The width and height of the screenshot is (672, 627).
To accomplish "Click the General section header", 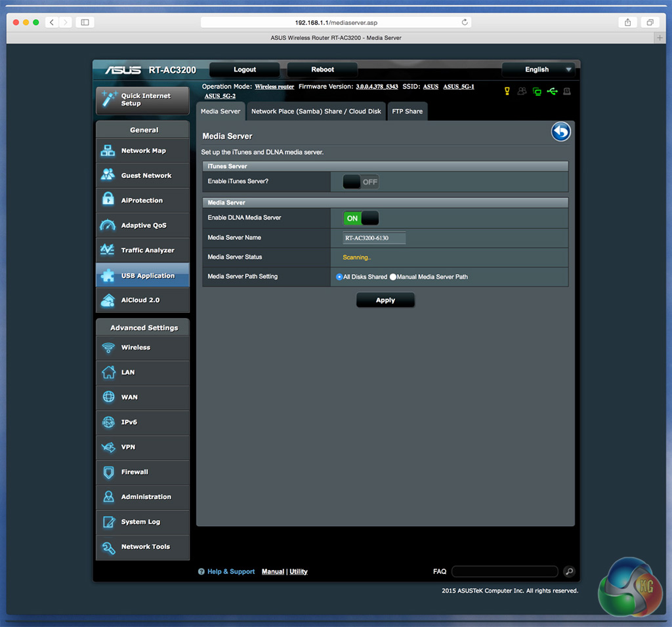I will point(142,130).
